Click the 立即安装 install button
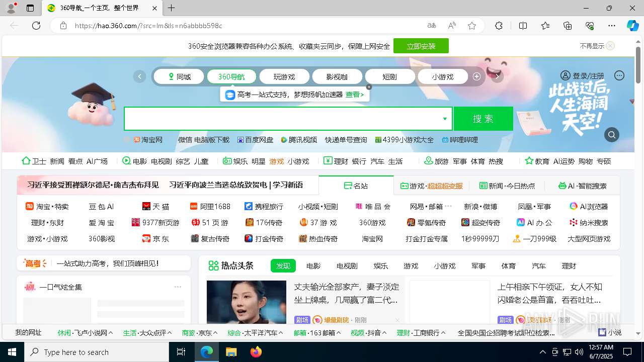The height and width of the screenshot is (362, 644). (x=421, y=46)
